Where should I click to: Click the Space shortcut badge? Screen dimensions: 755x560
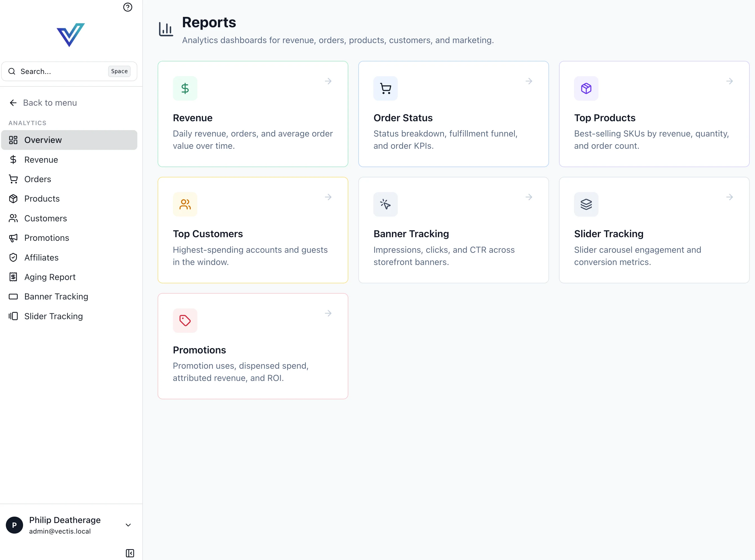pos(119,71)
